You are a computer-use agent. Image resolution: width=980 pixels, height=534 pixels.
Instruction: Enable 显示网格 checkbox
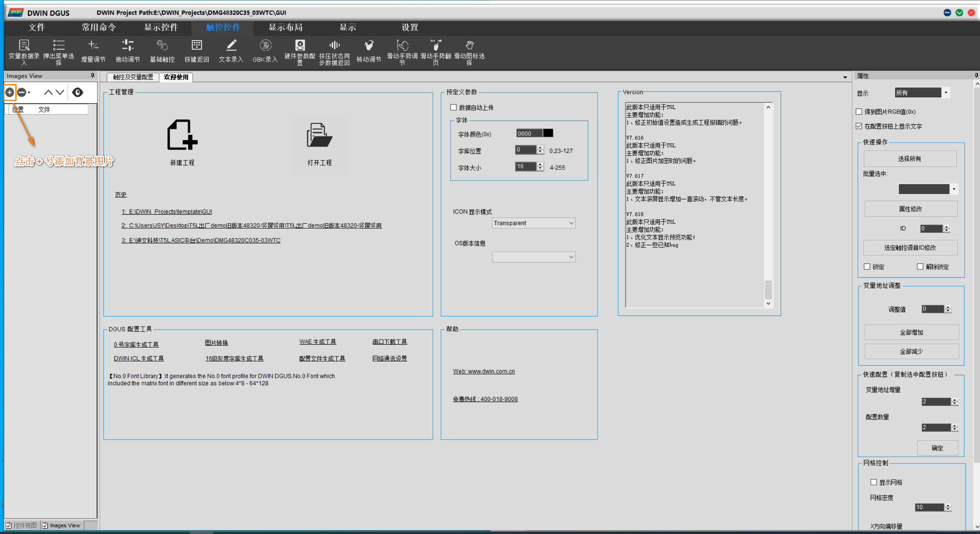874,482
